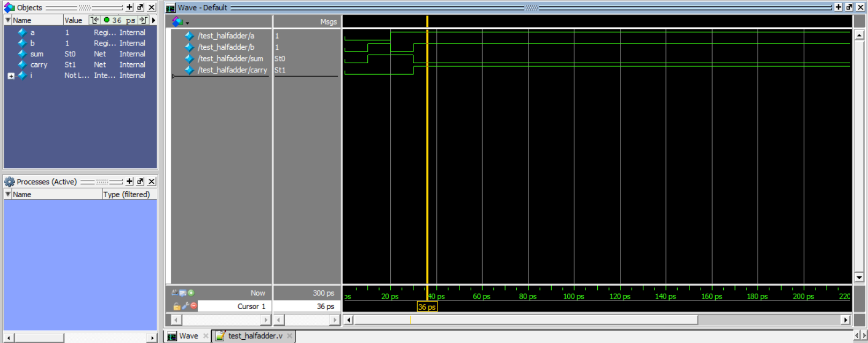Expand the signal 'i' tree node
Image resolution: width=868 pixels, height=343 pixels.
(x=11, y=76)
